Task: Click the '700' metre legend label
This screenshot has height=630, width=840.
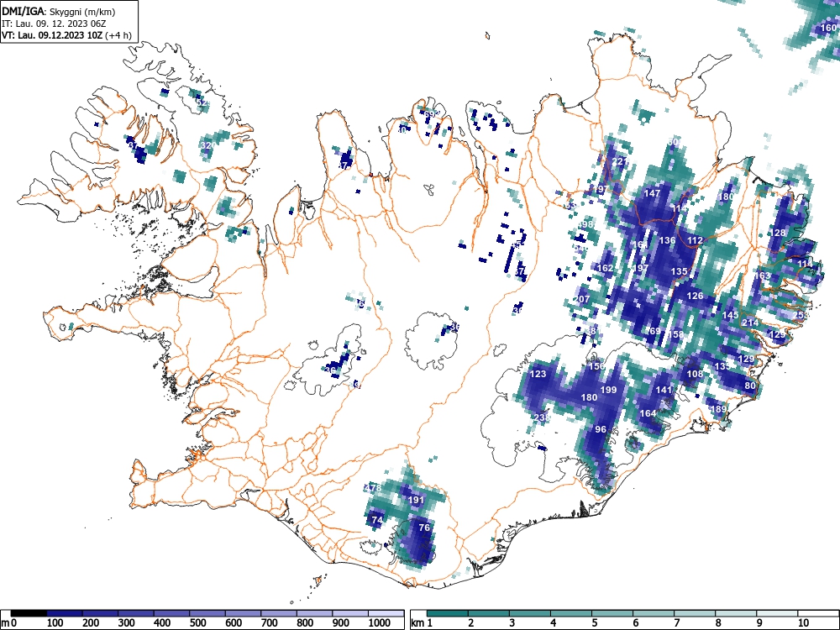Action: pyautogui.click(x=270, y=623)
